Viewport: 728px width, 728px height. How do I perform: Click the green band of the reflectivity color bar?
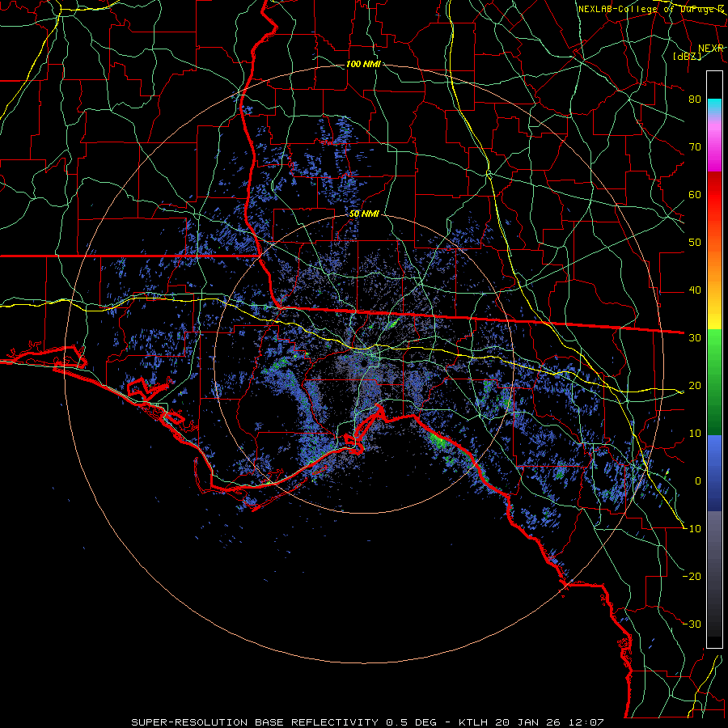[714, 382]
